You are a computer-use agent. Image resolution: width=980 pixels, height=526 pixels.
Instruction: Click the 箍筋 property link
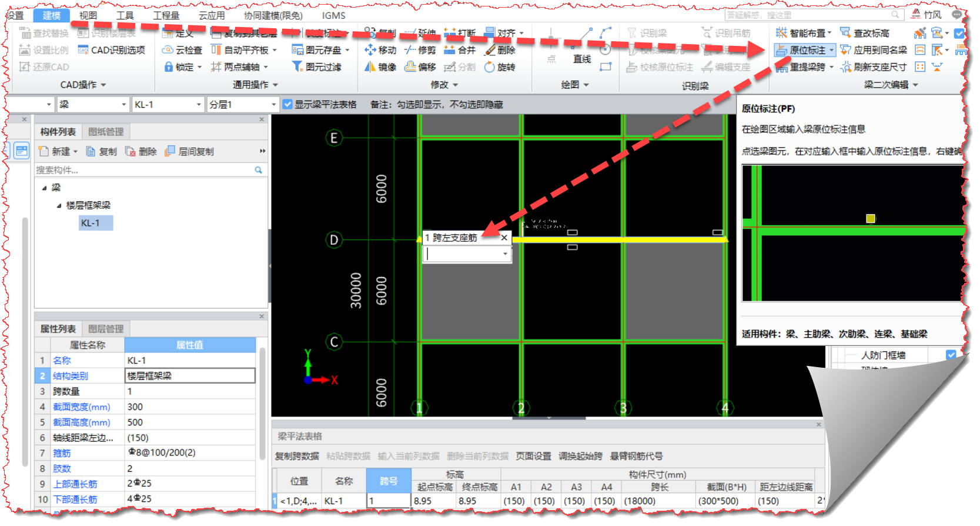(x=62, y=453)
